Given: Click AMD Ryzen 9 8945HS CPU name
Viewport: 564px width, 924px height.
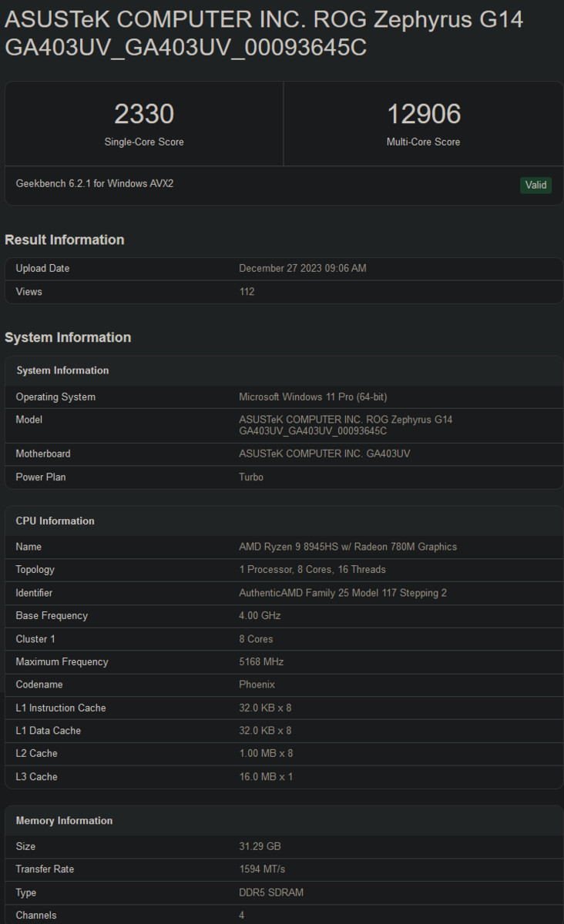Looking at the screenshot, I should 347,547.
